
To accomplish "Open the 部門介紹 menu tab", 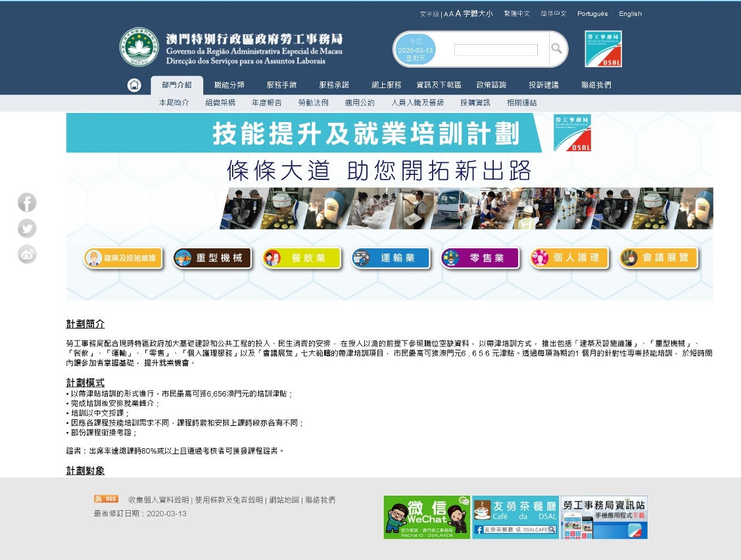I will [177, 85].
